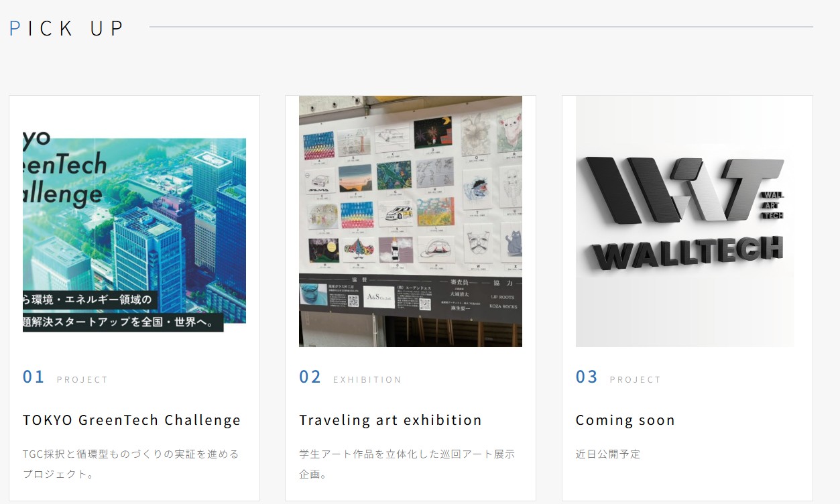Open the Traveling art exhibition photo
Viewport: 840px width, 504px height.
410,221
